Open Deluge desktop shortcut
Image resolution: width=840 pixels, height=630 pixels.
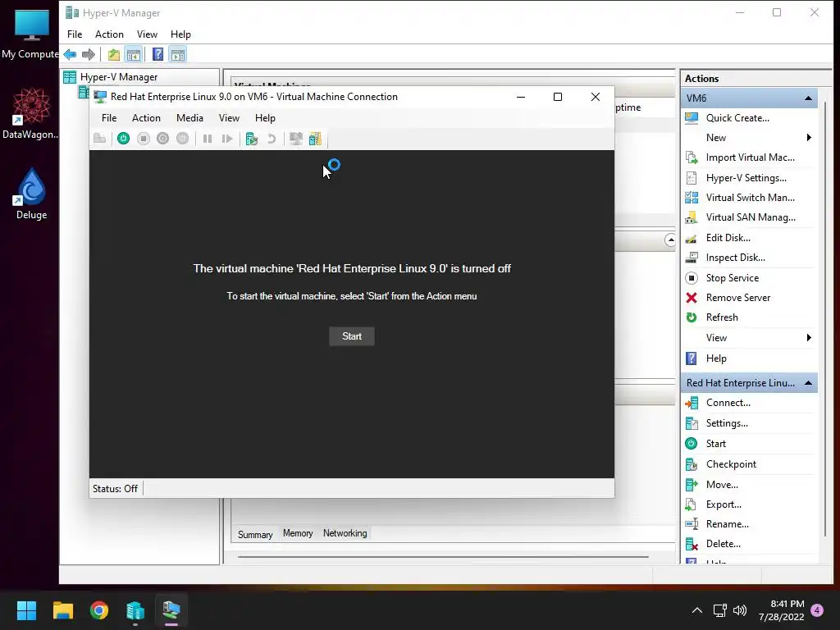(32, 194)
